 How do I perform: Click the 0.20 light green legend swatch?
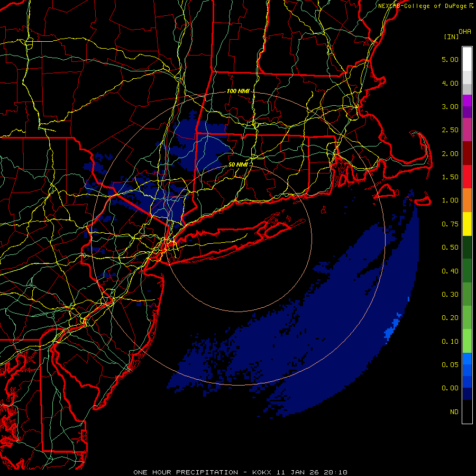click(467, 317)
